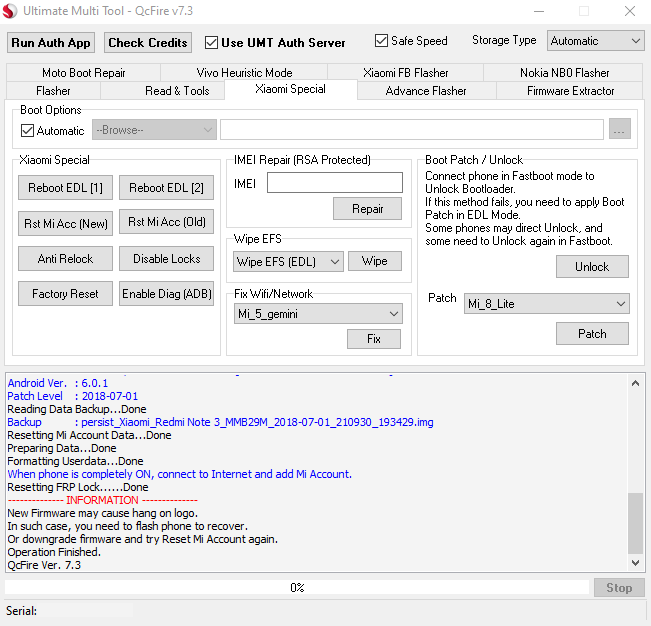Click 'Operation Finished.' log line
651x626 pixels.
[54, 552]
